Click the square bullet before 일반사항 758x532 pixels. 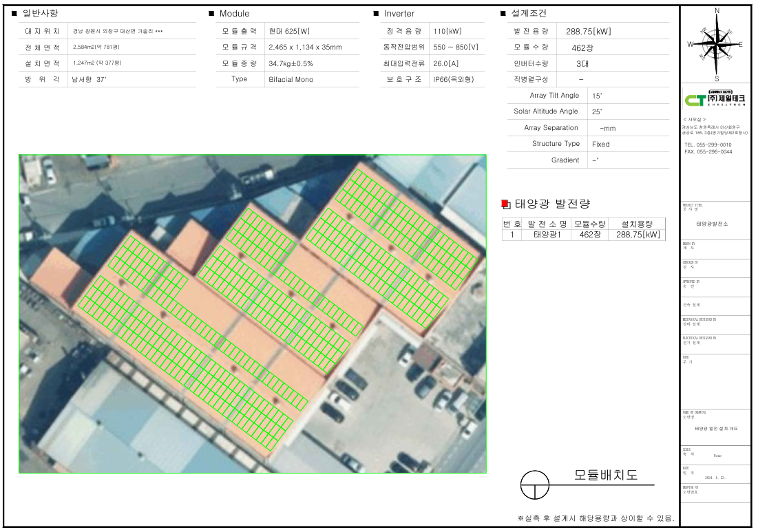(x=14, y=13)
